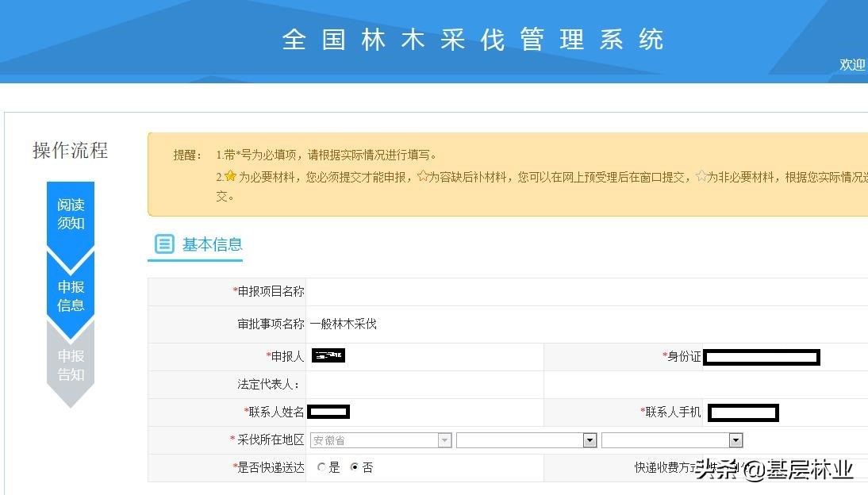Image resolution: width=868 pixels, height=495 pixels.
Task: Click the blue 申报信息 step chevron
Action: click(70, 295)
